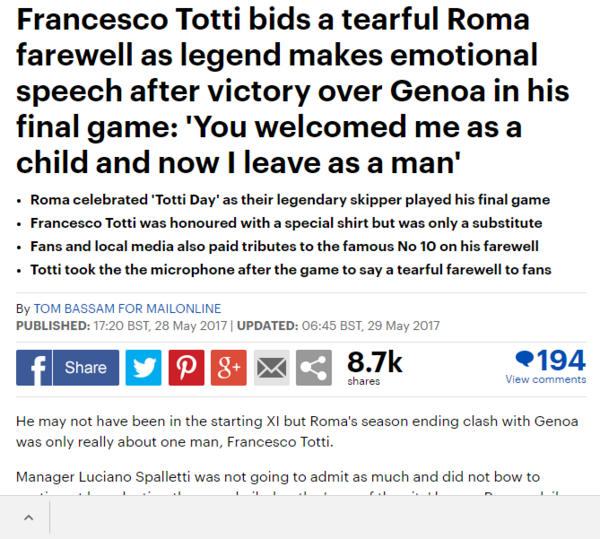
Task: Click the special shirt bullet point
Action: (x=286, y=222)
